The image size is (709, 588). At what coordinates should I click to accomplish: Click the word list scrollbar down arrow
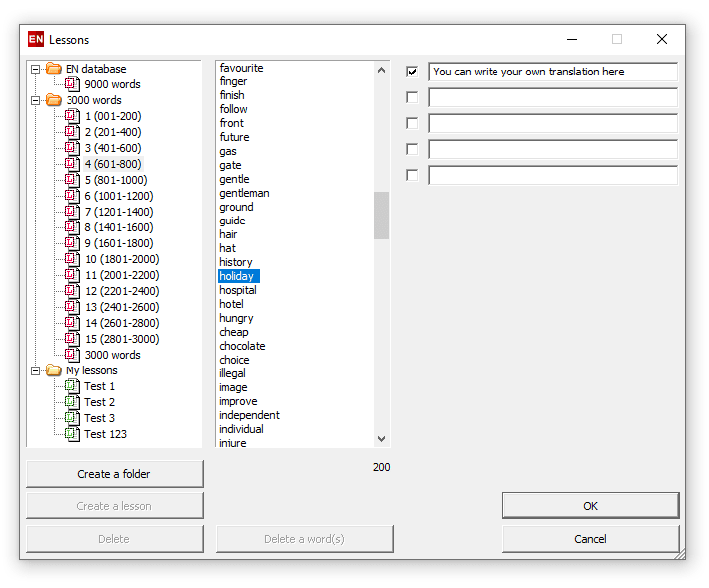pos(382,438)
